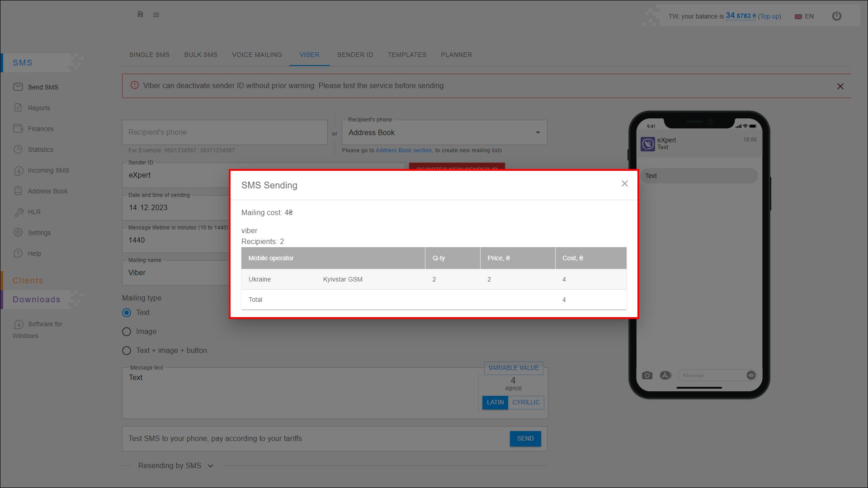This screenshot has height=488, width=868.
Task: Close the SMS Sending dialog
Action: point(624,183)
